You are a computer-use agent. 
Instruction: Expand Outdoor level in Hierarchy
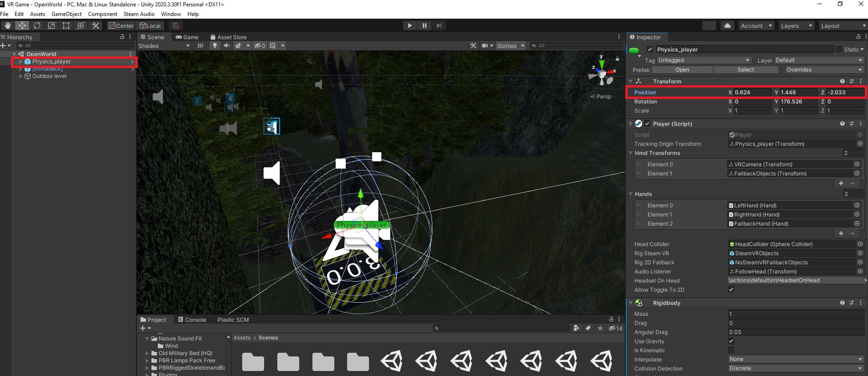tap(21, 76)
